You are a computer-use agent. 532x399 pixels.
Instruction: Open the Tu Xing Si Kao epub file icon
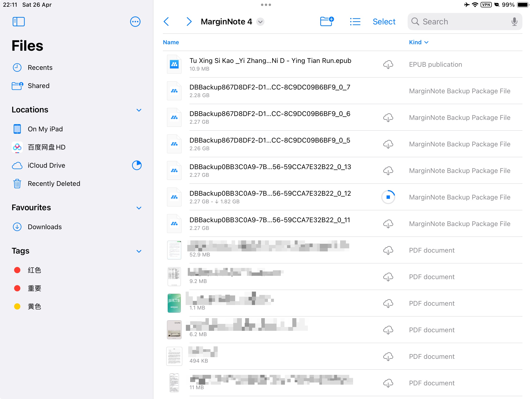(174, 64)
